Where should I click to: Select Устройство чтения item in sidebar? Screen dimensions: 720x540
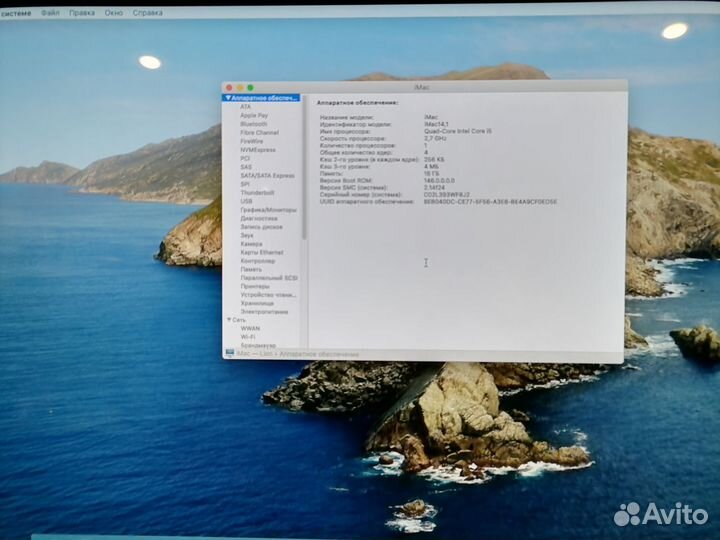tap(268, 295)
